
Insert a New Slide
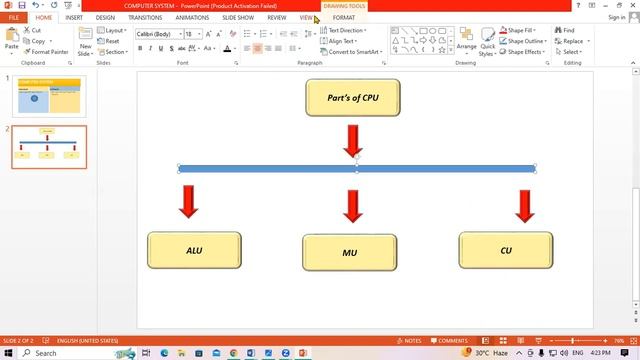pyautogui.click(x=85, y=42)
